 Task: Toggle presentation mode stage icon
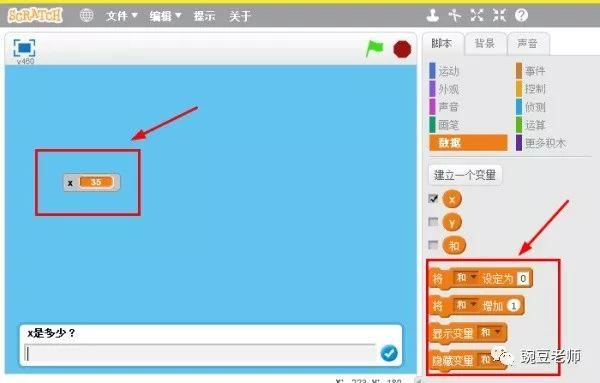pos(24,48)
